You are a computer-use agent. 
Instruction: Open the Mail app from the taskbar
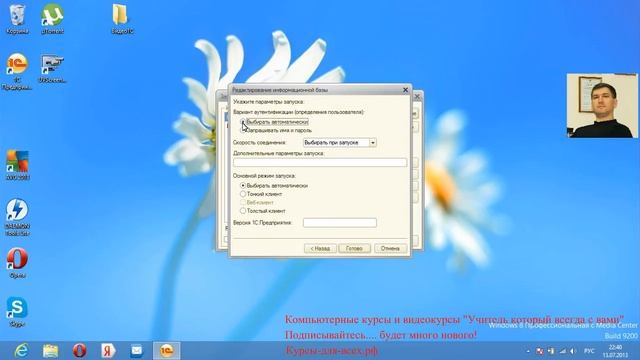click(137, 351)
